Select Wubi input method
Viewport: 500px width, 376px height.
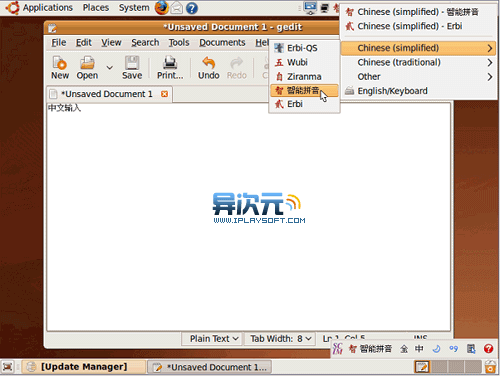pos(304,62)
